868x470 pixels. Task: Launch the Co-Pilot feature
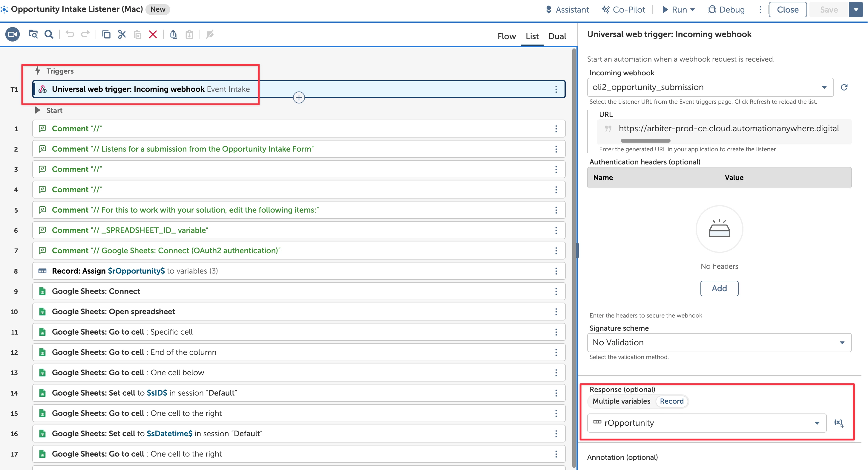tap(623, 10)
